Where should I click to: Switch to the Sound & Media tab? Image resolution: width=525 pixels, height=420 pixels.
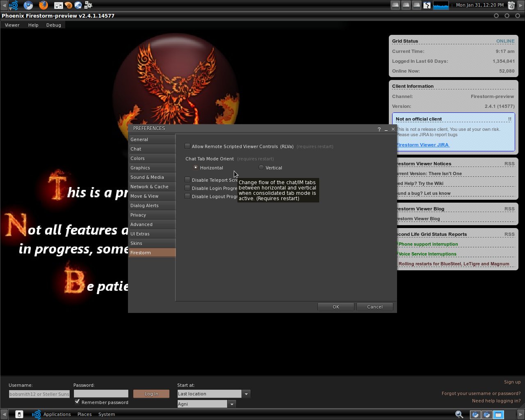(x=152, y=177)
